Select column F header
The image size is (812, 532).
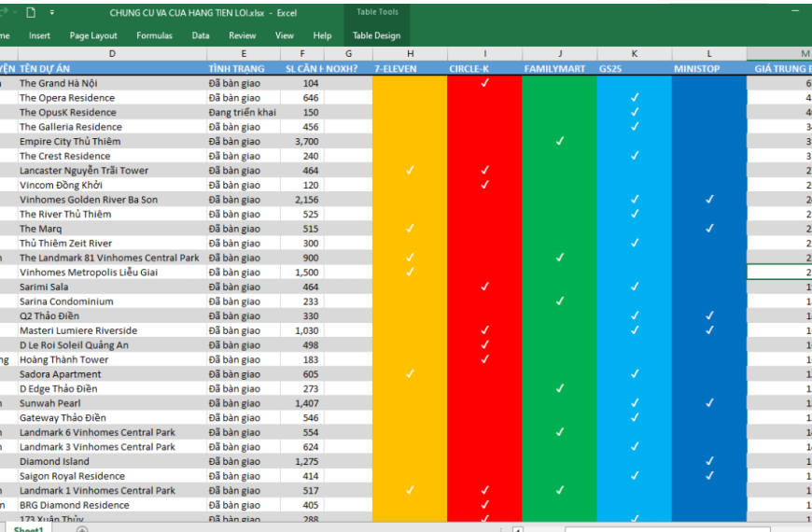click(x=301, y=53)
